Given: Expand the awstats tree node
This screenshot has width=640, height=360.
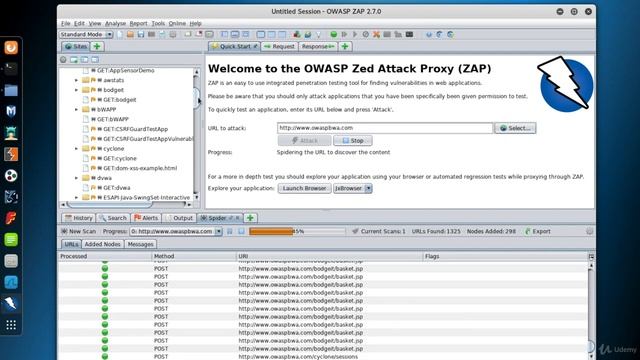Looking at the screenshot, I should click(76, 80).
